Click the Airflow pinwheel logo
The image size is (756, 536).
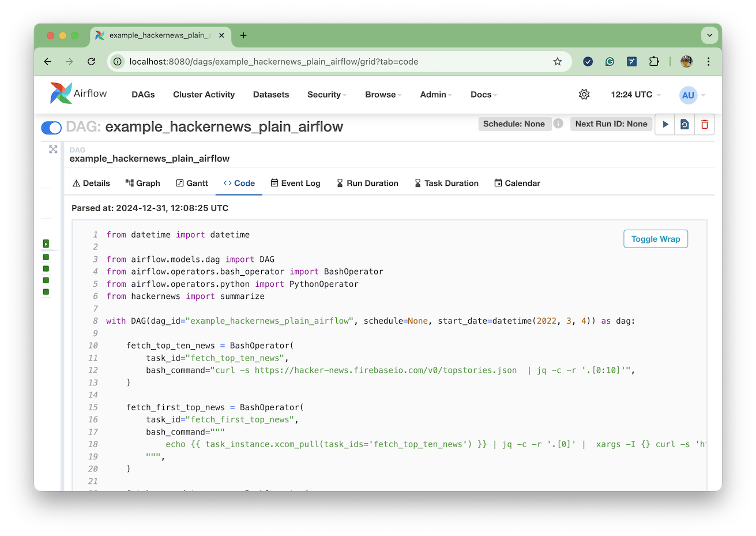point(61,93)
